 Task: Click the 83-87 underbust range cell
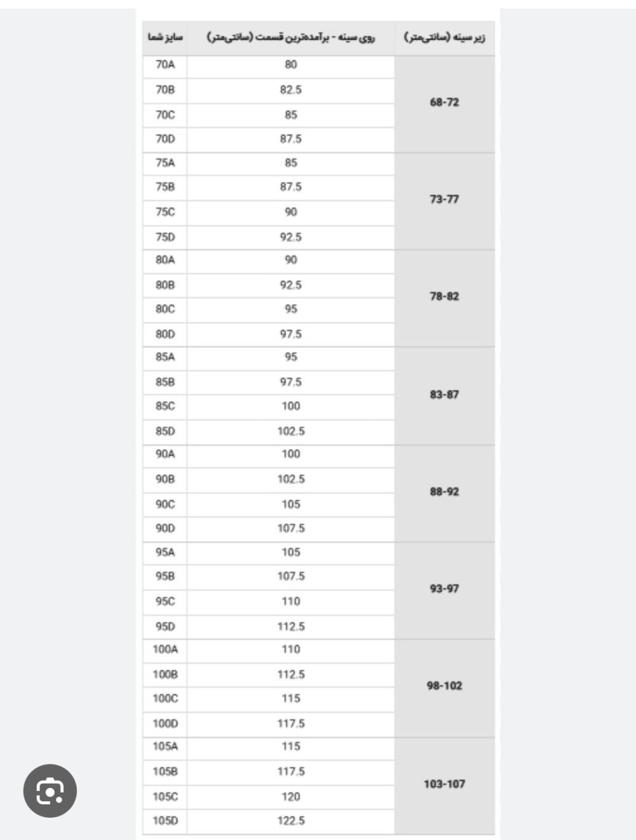(x=444, y=396)
